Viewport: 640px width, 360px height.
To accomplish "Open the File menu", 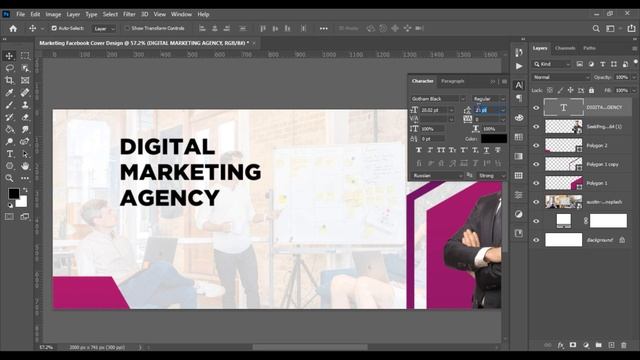I will point(20,14).
